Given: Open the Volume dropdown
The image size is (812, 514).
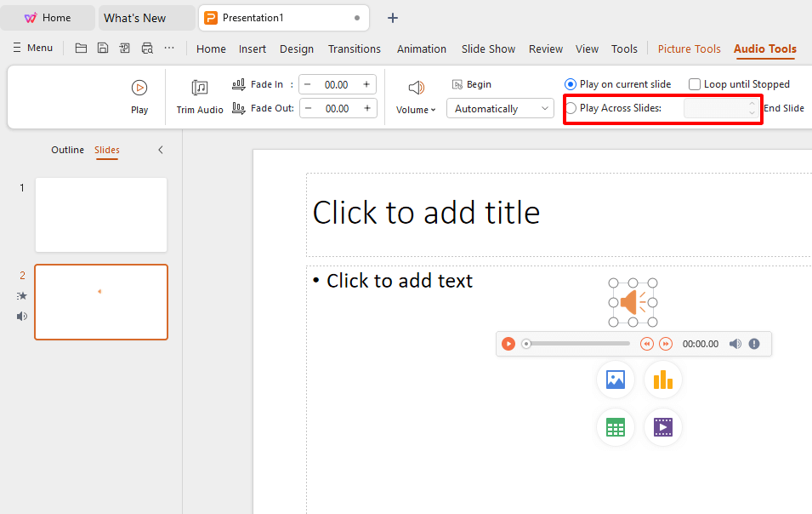Looking at the screenshot, I should click(416, 110).
